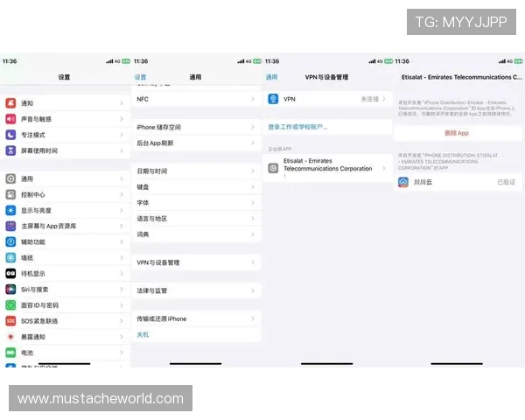Tap the 已验证 status label
Viewport: 525px width, 420px height.
click(x=506, y=182)
